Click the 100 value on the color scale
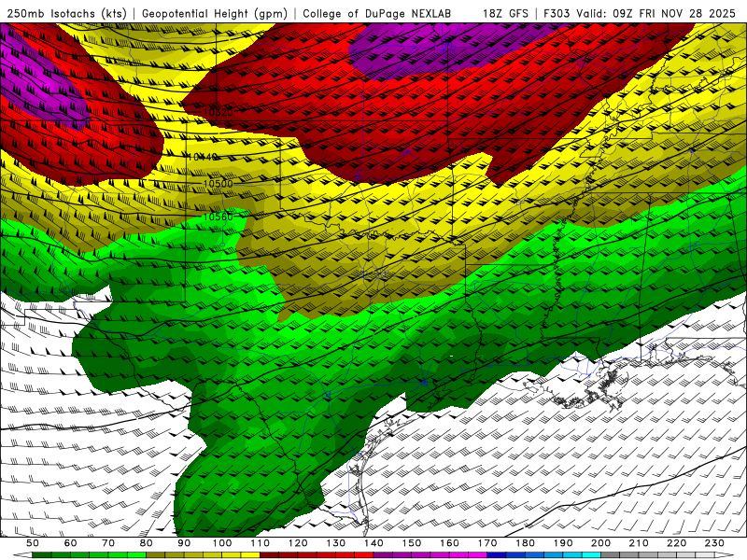This screenshot has height=560, width=747. click(222, 543)
